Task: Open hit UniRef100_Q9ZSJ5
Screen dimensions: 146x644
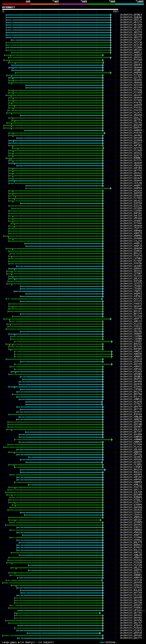Action: pos(131,20)
